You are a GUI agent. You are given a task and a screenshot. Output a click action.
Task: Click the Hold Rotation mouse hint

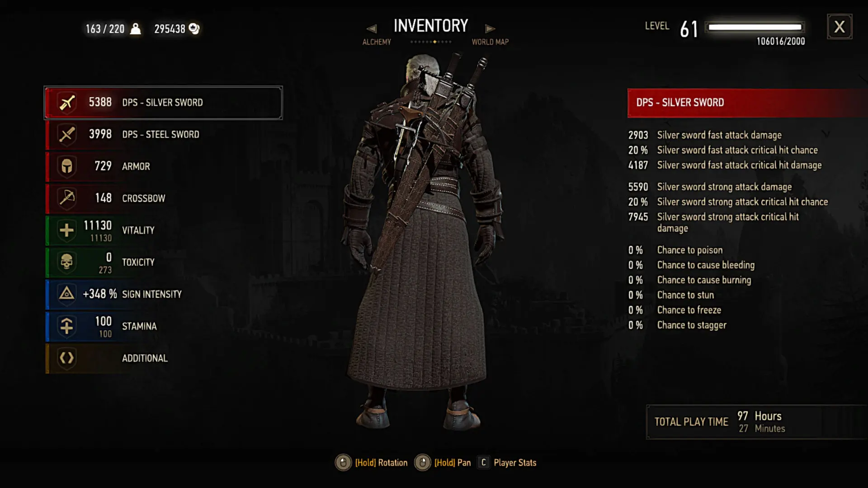coord(372,462)
